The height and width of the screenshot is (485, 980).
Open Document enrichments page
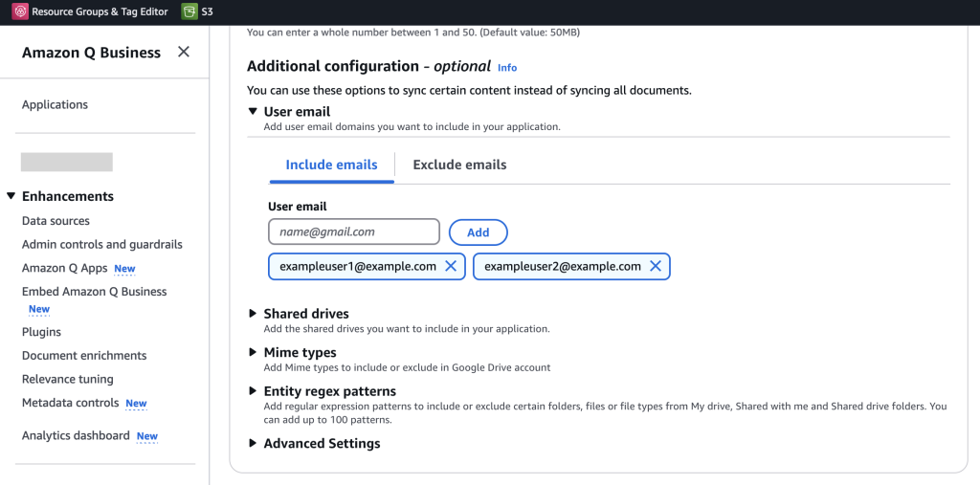84,356
